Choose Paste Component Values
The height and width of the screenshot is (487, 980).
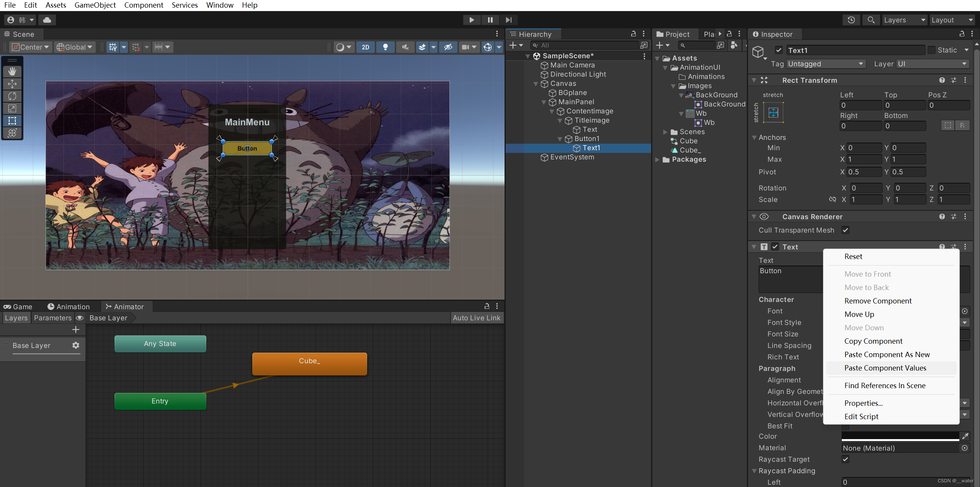891,368
